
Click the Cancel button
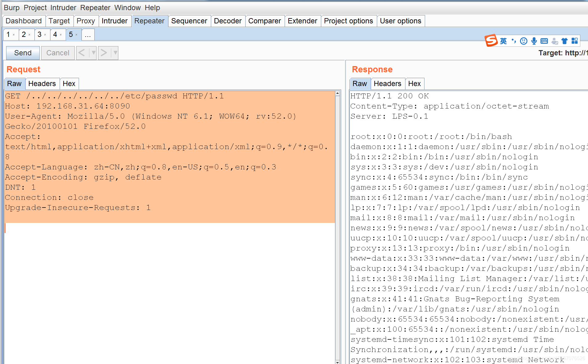coord(58,53)
